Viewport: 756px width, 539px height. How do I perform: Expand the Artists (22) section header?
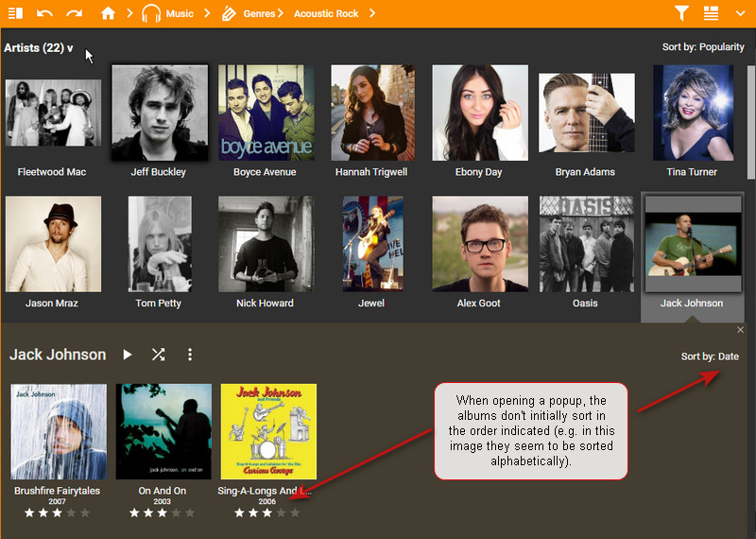point(39,48)
